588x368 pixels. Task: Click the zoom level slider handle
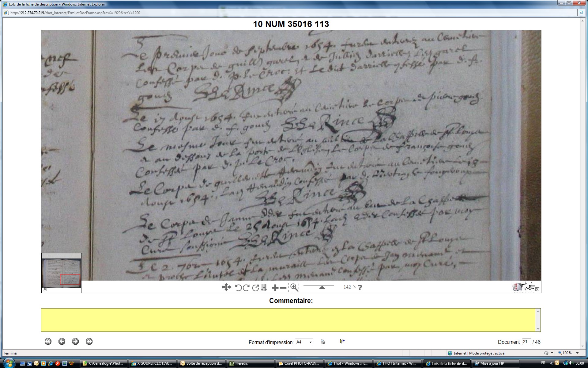coord(322,287)
